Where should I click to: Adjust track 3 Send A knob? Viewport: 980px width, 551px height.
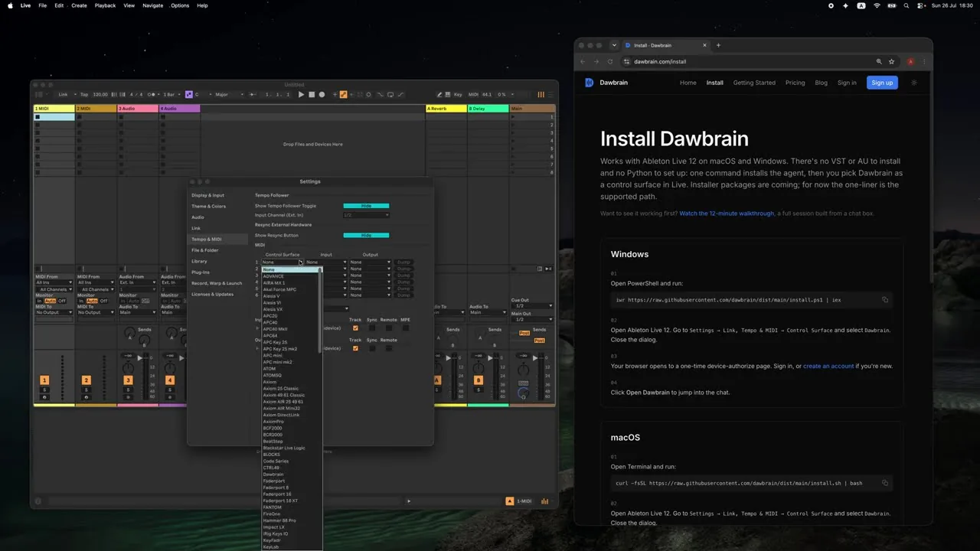click(x=129, y=332)
